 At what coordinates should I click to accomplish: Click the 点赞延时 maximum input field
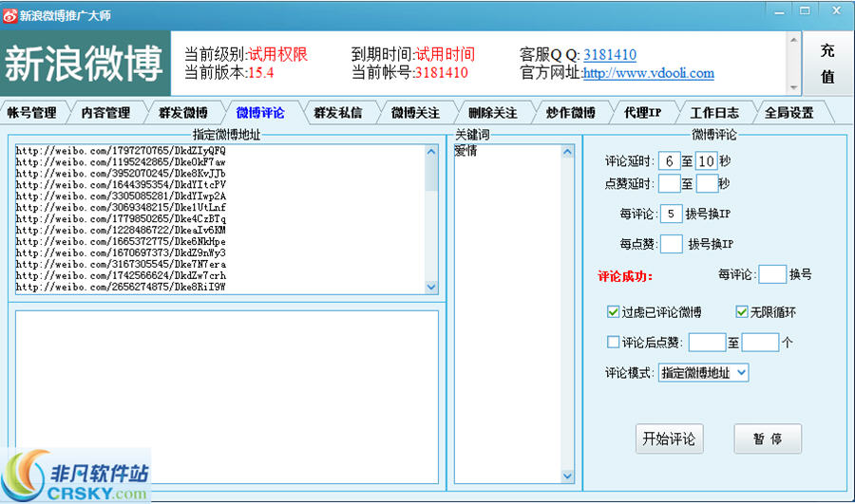pyautogui.click(x=707, y=183)
